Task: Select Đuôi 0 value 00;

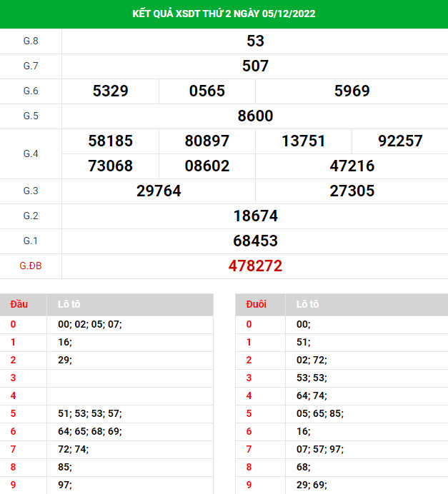Action: pyautogui.click(x=303, y=325)
